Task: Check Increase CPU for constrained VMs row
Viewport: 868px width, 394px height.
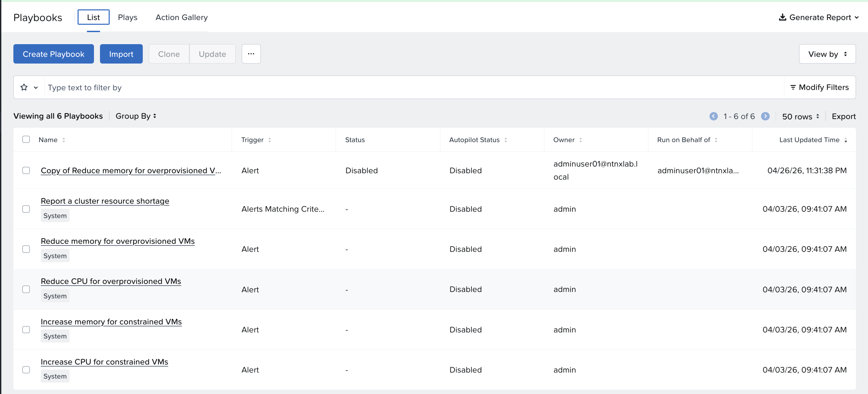Action: (x=26, y=370)
